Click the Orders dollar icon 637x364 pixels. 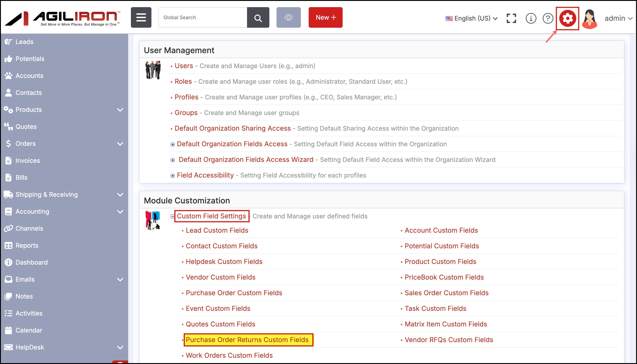click(8, 144)
